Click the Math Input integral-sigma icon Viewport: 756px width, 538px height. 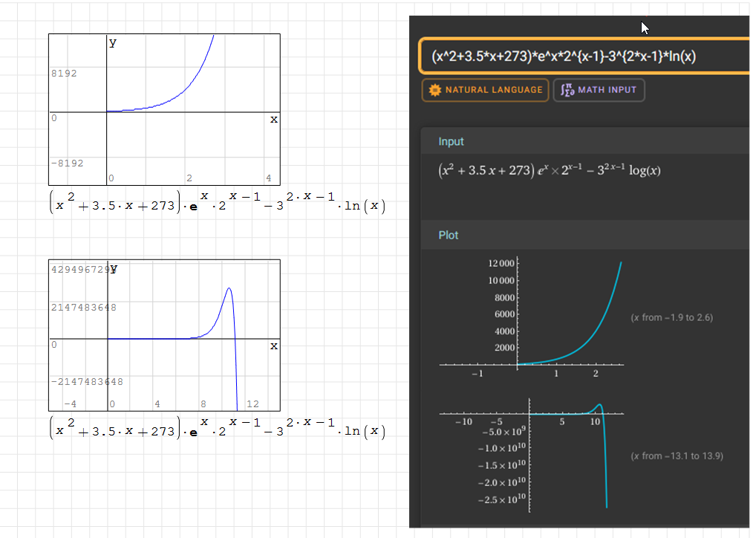click(x=567, y=90)
